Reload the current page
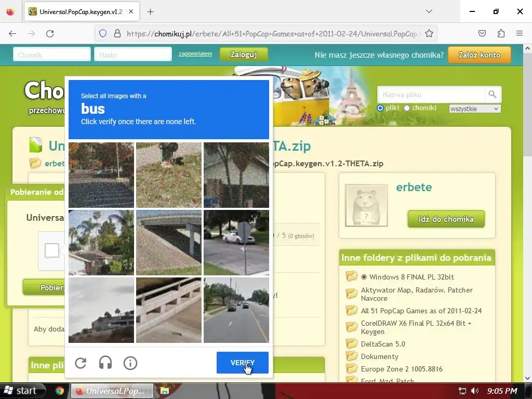This screenshot has height=399, width=532. coord(50,34)
